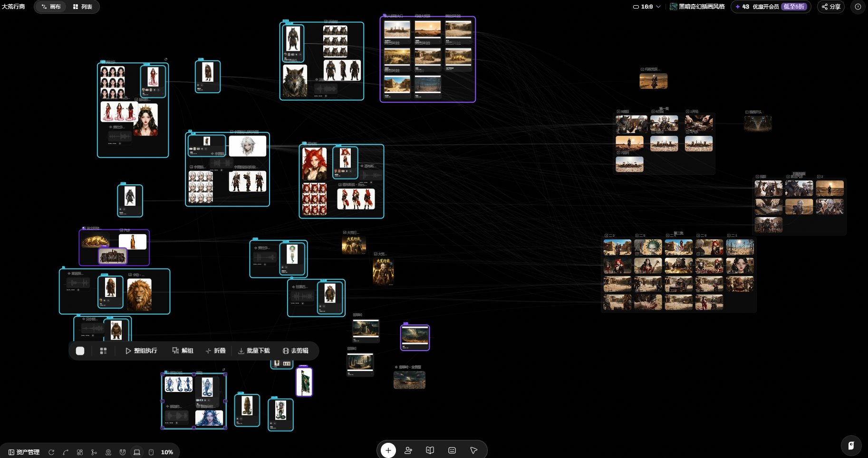The image size is (868, 458).
Task: Select the laptop trackpad mode icon
Action: (137, 452)
